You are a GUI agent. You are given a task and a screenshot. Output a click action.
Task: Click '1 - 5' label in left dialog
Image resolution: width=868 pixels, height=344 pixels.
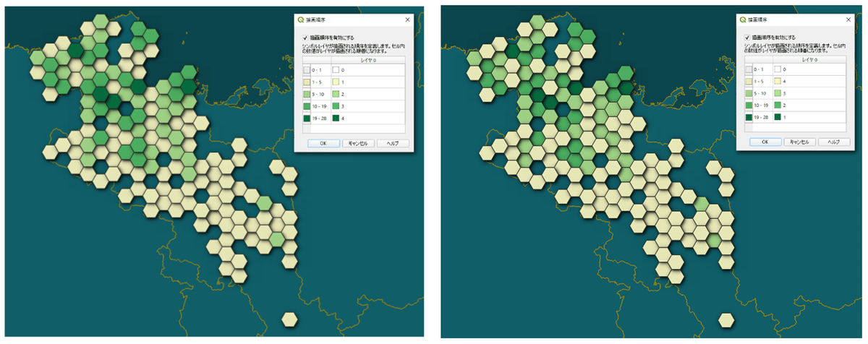tap(317, 82)
